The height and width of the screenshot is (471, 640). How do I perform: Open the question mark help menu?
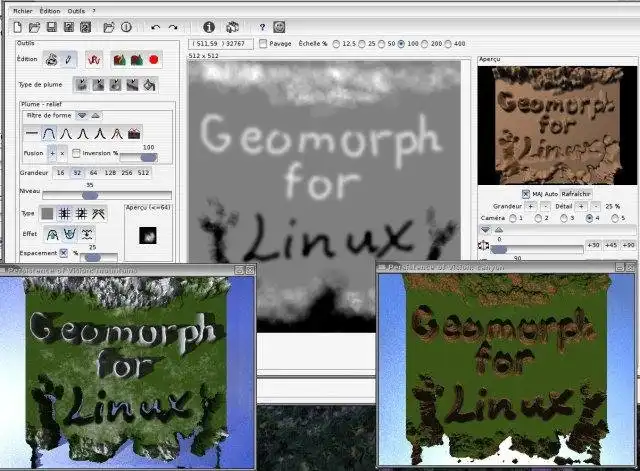click(94, 11)
